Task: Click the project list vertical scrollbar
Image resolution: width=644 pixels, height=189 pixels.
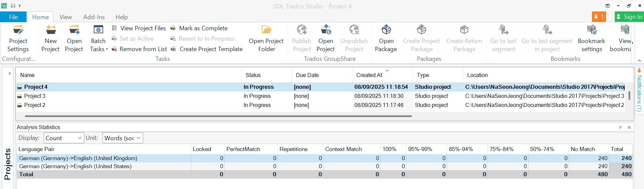Action: [x=629, y=95]
